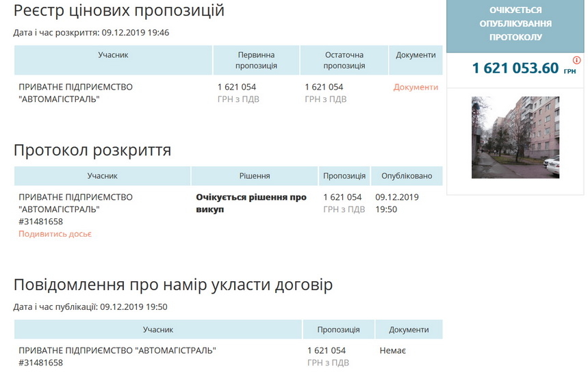This screenshot has width=588, height=377.
Task: Open the Подивитись досьє link
Action: coord(55,234)
